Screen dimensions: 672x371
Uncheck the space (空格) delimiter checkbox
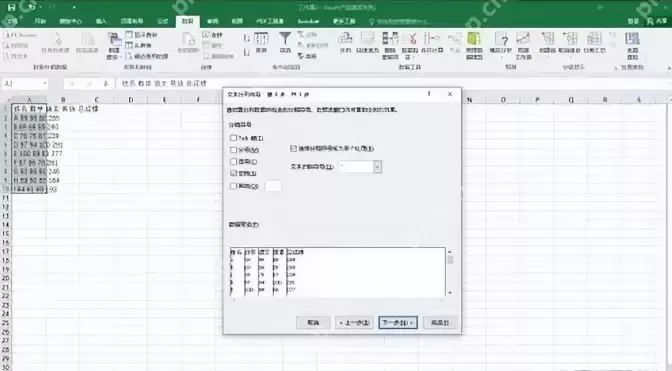point(234,173)
